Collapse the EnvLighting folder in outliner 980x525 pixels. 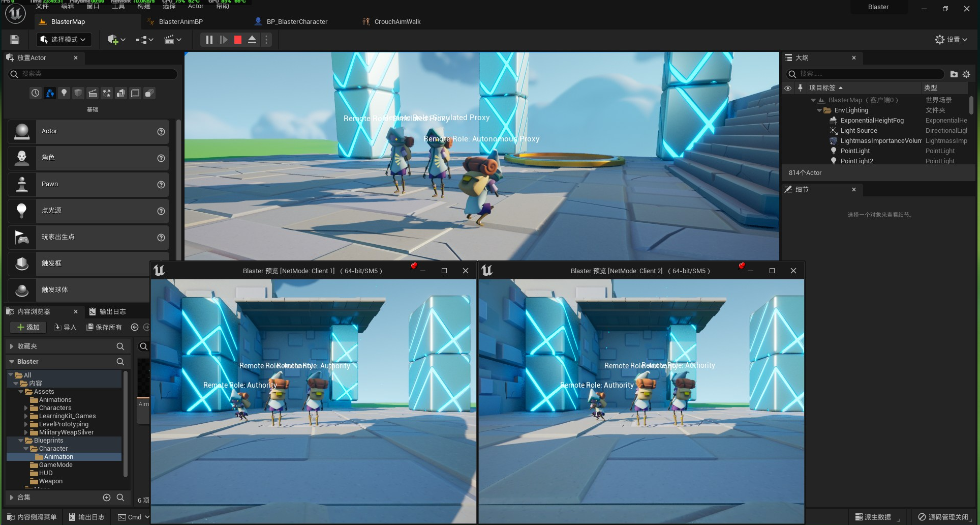pos(819,110)
